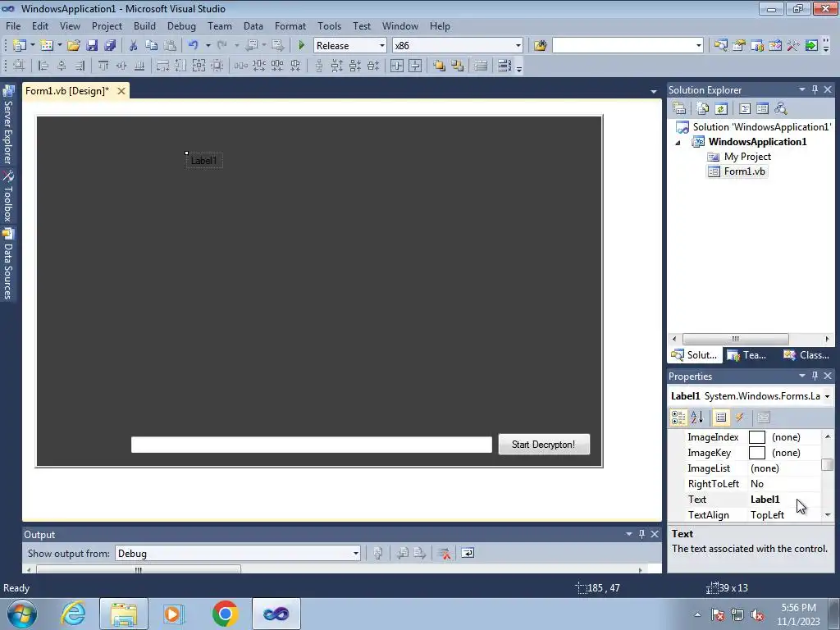840x630 pixels.
Task: Open the Toolbox window toolbar icon
Action: pos(793,46)
